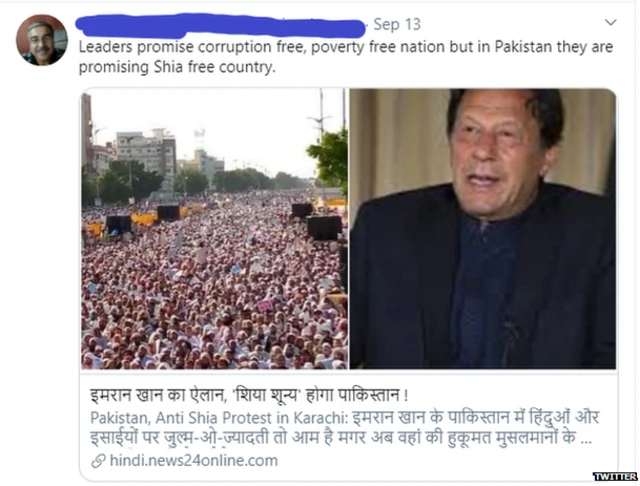The image size is (640, 486).
Task: Open the Sep 13 tweet timestamp
Action: coord(397,24)
